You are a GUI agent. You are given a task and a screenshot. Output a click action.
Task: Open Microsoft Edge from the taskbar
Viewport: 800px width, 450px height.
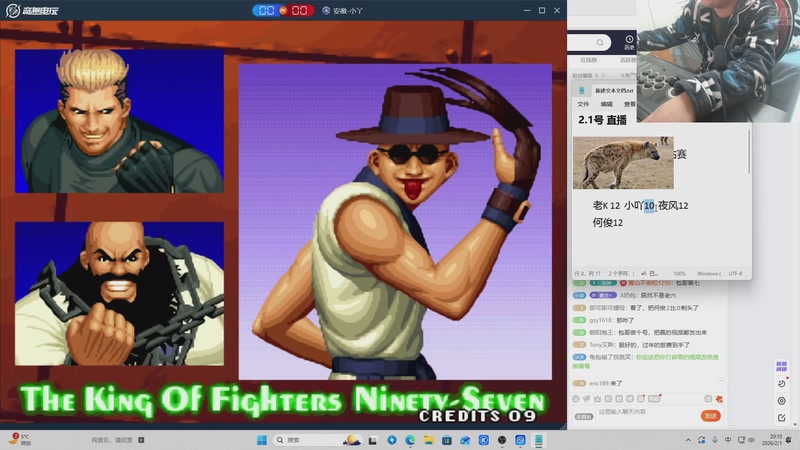click(410, 440)
